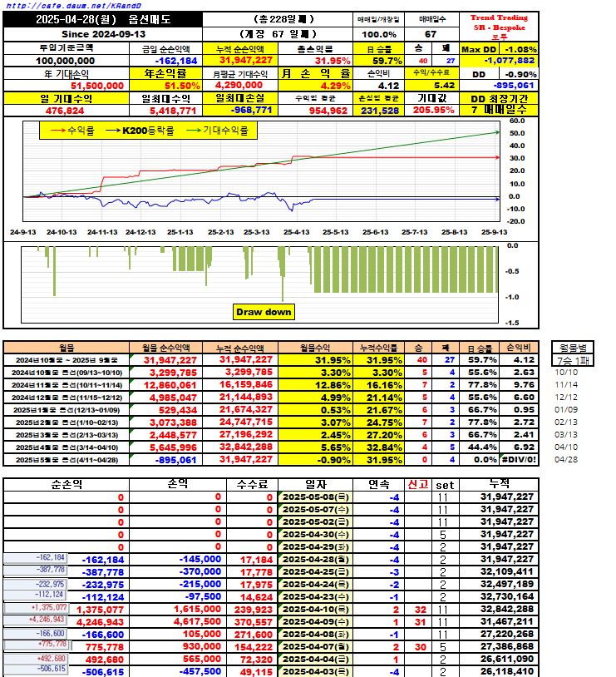Click the 2025-04-07 date cell
This screenshot has height=677, width=616.
[316, 647]
